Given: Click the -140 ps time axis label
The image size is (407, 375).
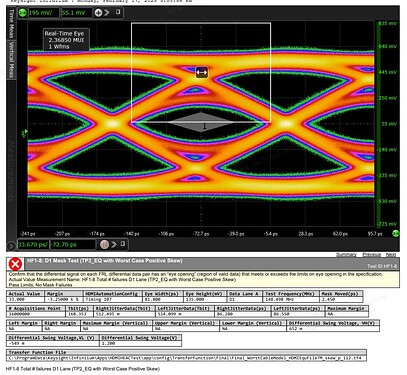Looking at the screenshot, I should click(x=131, y=233).
